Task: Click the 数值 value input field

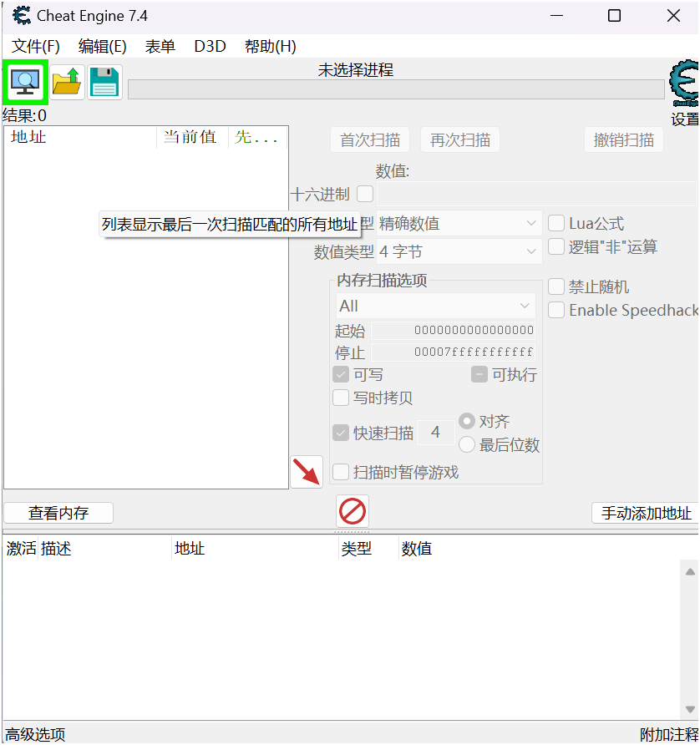Action: [536, 194]
